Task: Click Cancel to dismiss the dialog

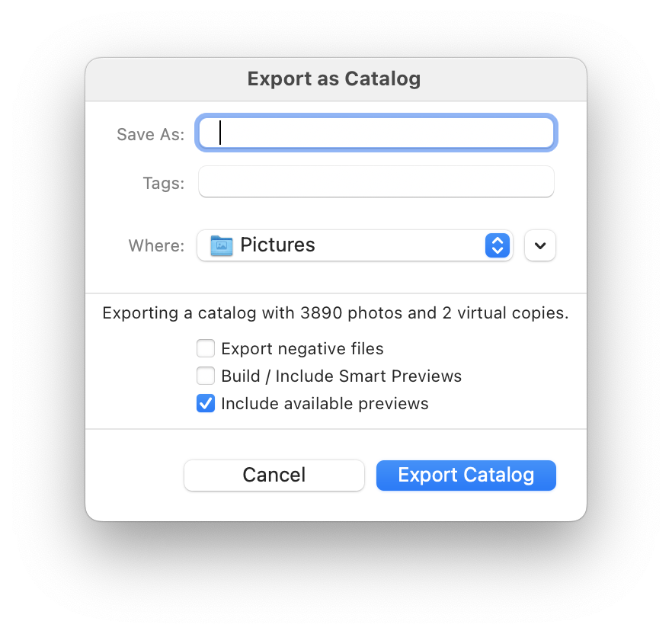Action: [x=274, y=475]
